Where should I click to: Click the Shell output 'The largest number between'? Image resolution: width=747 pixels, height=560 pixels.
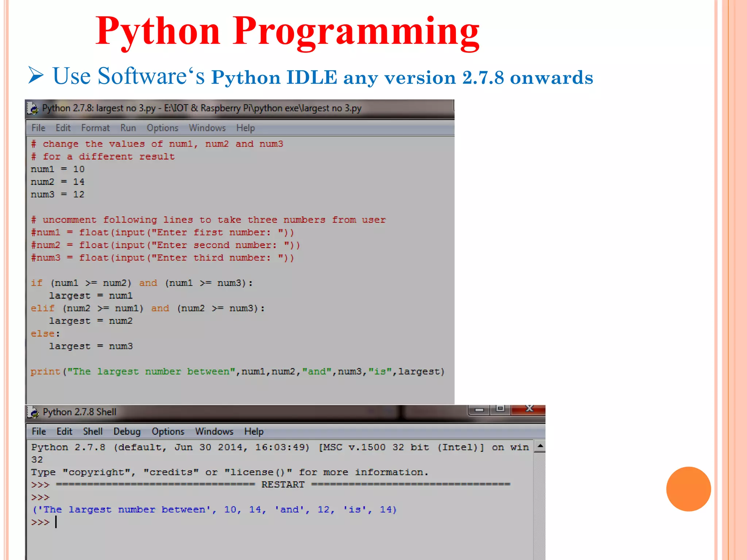(x=214, y=510)
